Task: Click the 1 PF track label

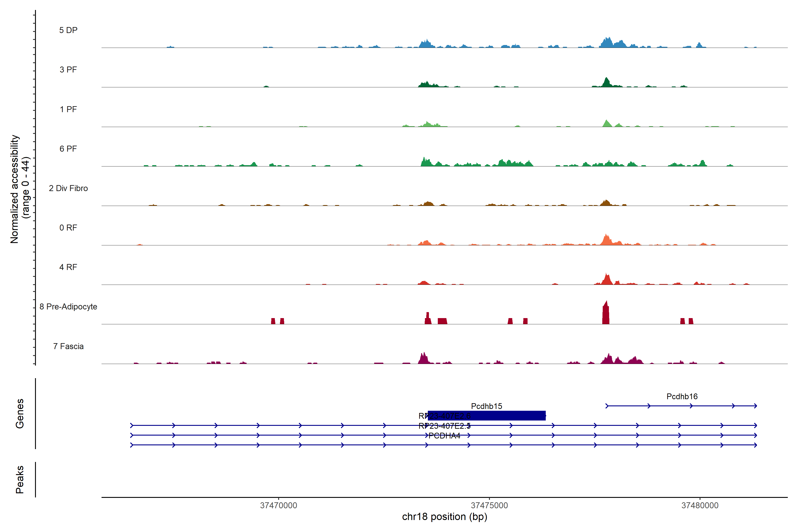Action: [x=68, y=109]
